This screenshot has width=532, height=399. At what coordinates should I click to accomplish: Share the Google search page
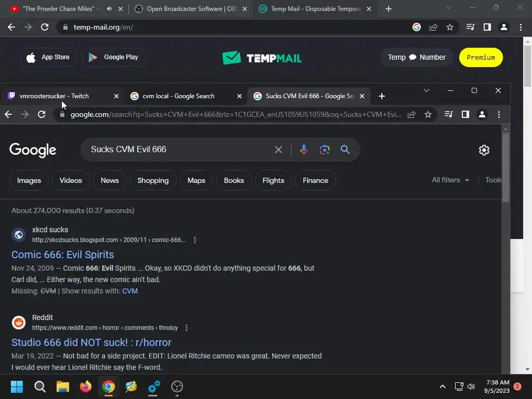pos(411,114)
